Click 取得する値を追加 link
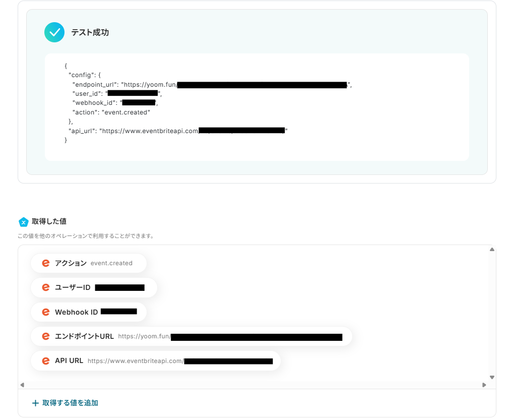 (x=65, y=403)
